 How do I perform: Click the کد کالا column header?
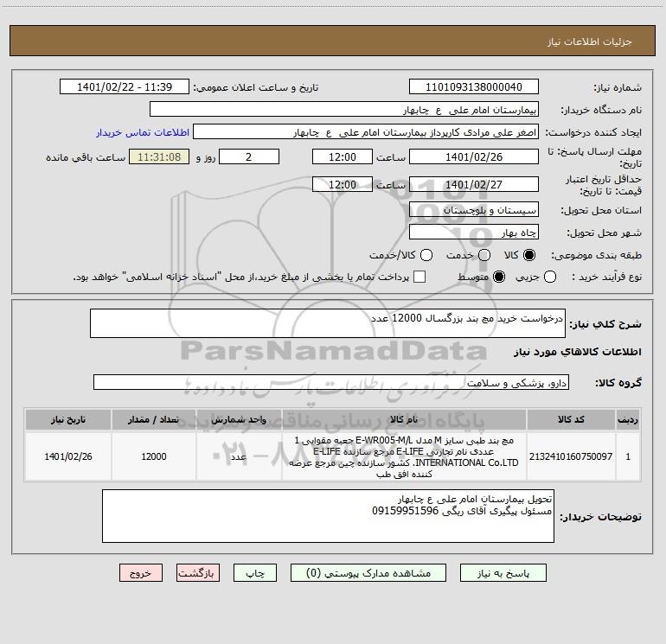[571, 419]
